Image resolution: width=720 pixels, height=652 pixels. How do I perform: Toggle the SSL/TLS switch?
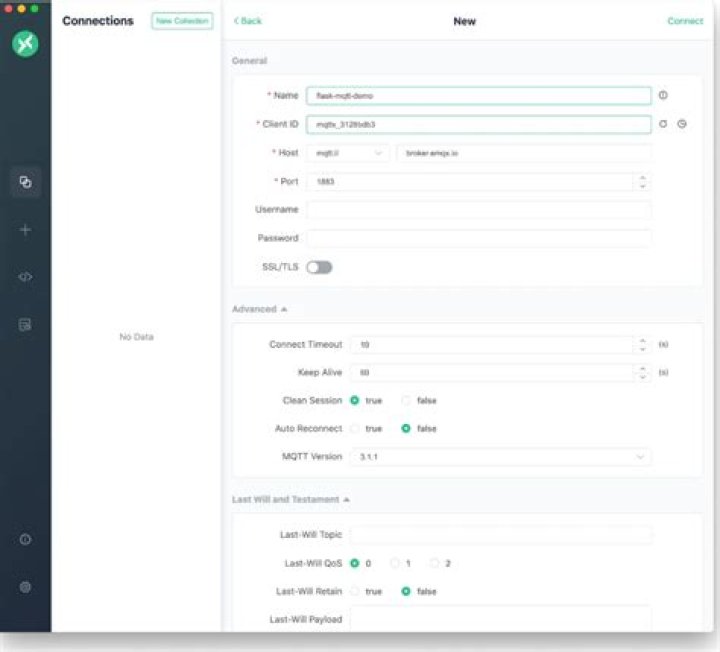(x=319, y=267)
